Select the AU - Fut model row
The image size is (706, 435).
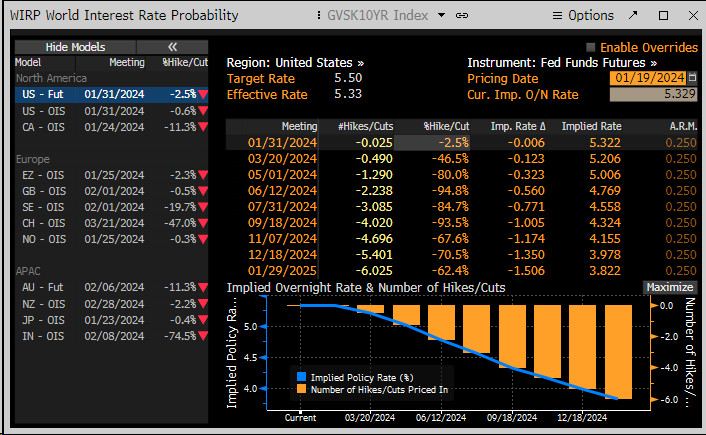(x=112, y=287)
